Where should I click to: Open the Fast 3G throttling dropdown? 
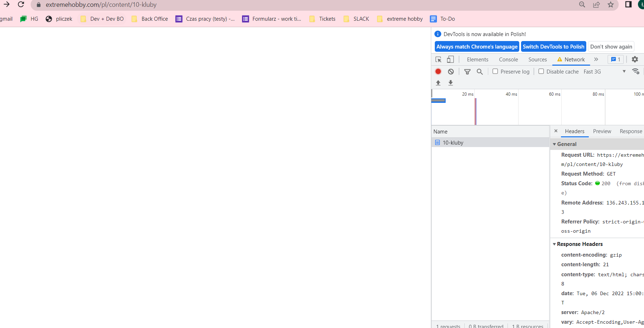click(604, 72)
